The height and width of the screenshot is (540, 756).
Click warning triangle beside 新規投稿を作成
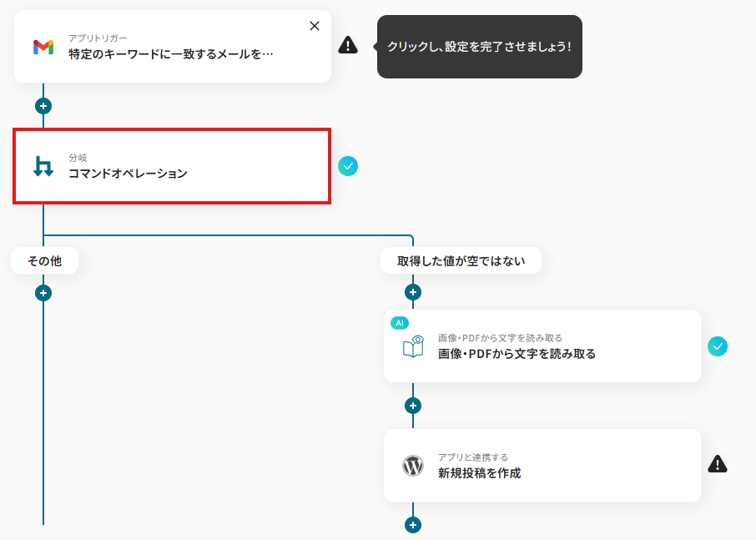718,464
